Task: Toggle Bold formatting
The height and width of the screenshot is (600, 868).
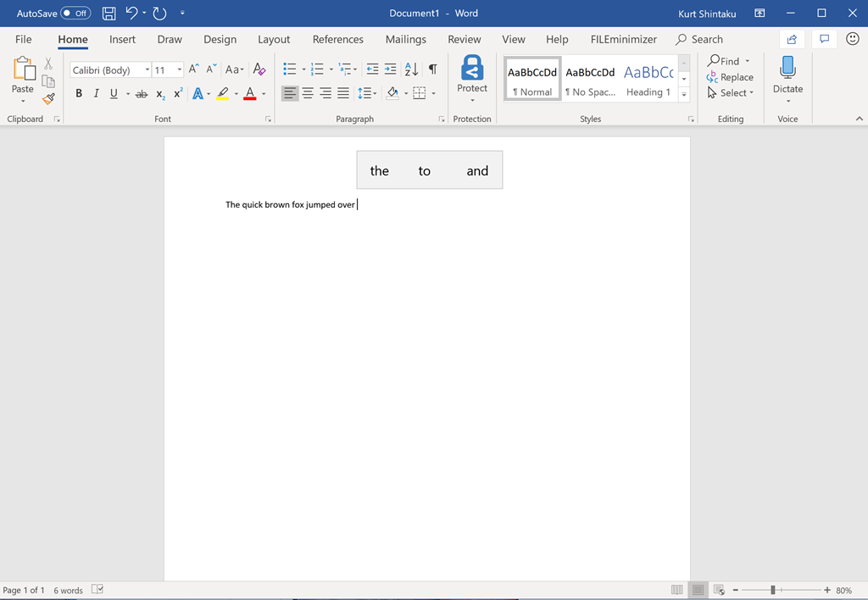Action: tap(79, 93)
